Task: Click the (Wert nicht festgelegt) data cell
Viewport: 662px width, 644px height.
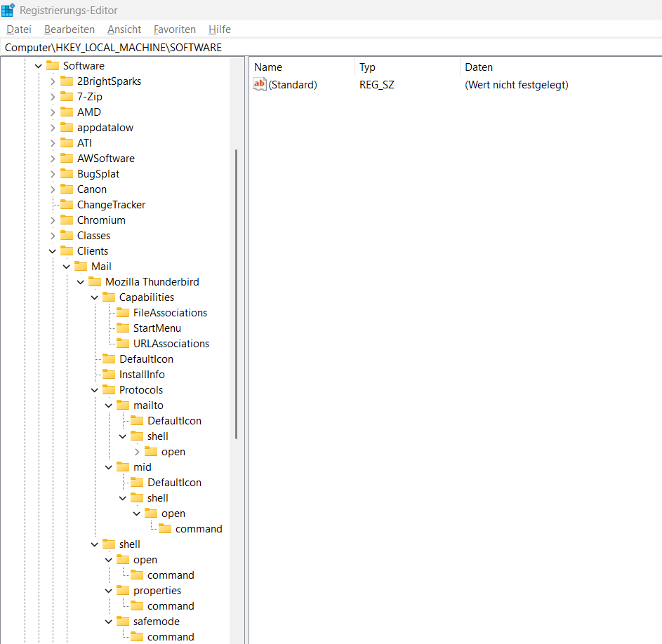Action: tap(517, 85)
